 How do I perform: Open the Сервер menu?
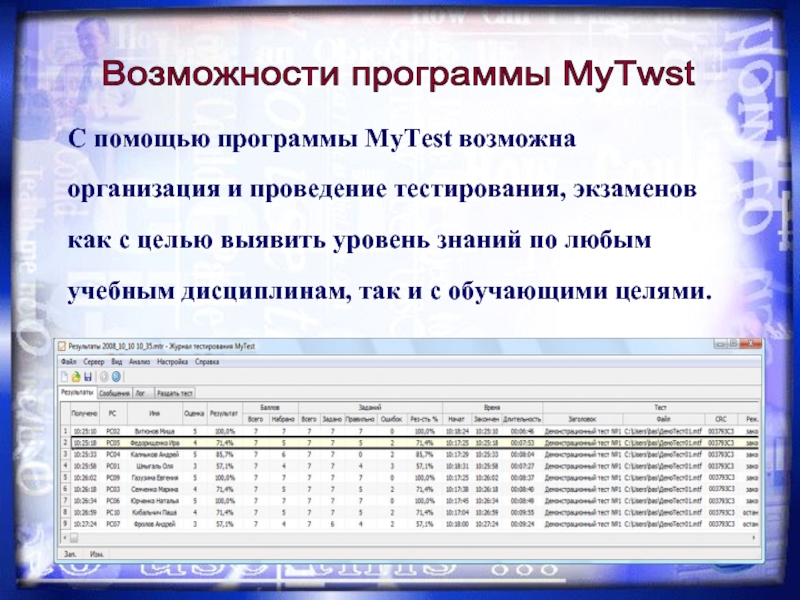pos(93,362)
